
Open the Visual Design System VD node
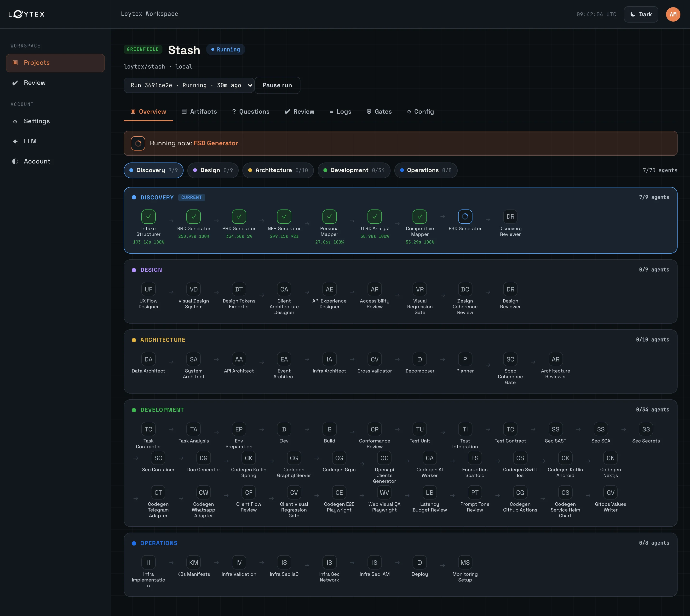pyautogui.click(x=194, y=289)
